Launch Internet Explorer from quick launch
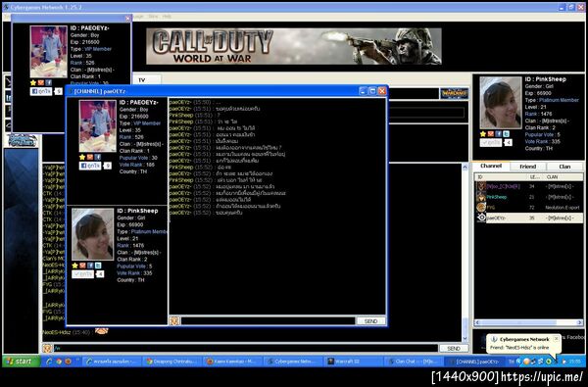The image size is (588, 387). click(49, 362)
